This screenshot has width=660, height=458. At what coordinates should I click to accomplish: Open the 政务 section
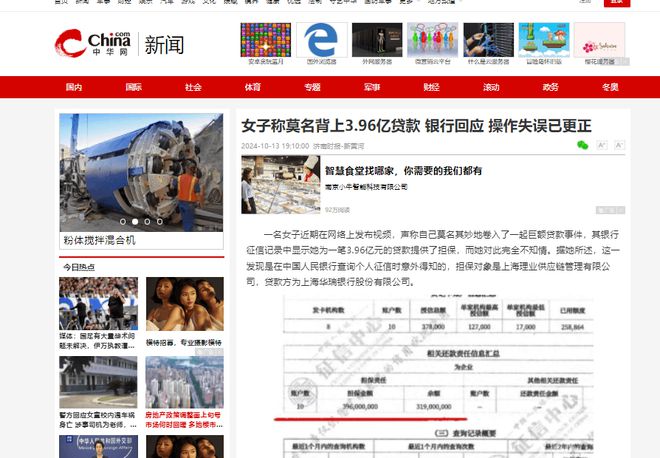[x=551, y=87]
